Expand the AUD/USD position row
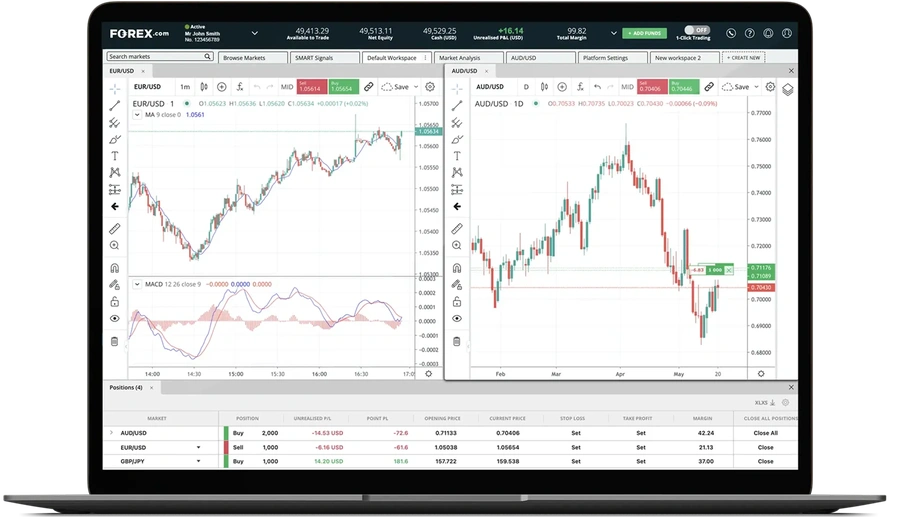This screenshot has width=900, height=522. [x=111, y=432]
